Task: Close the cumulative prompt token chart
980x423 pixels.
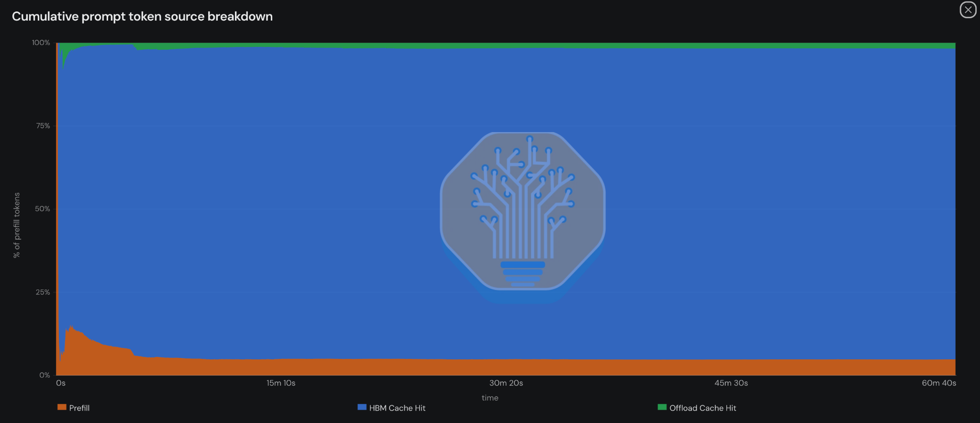Action: pos(968,10)
